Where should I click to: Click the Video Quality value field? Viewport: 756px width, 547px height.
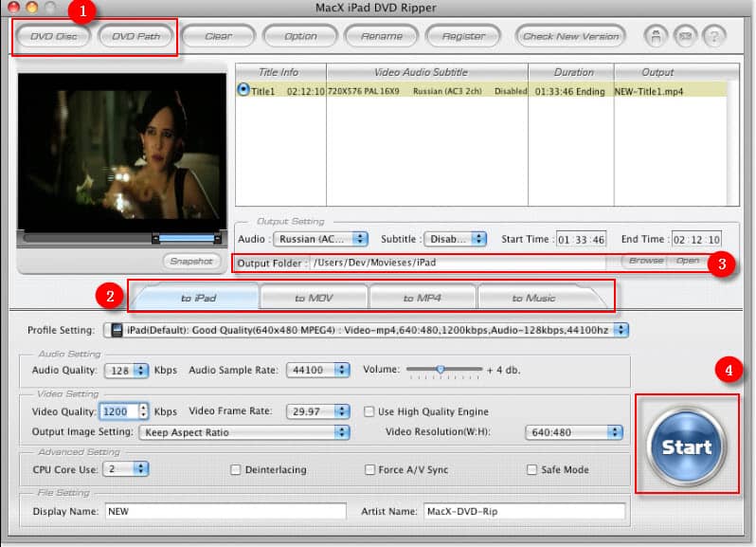click(118, 411)
